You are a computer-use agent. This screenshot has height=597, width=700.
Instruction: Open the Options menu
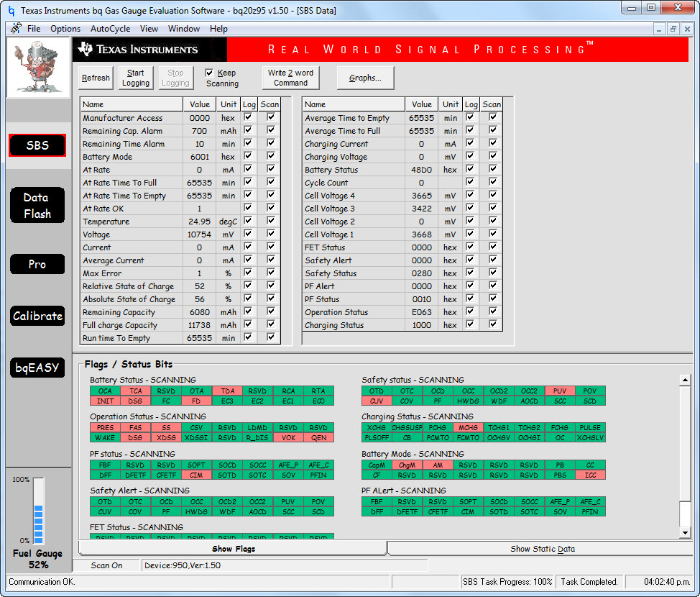point(65,29)
